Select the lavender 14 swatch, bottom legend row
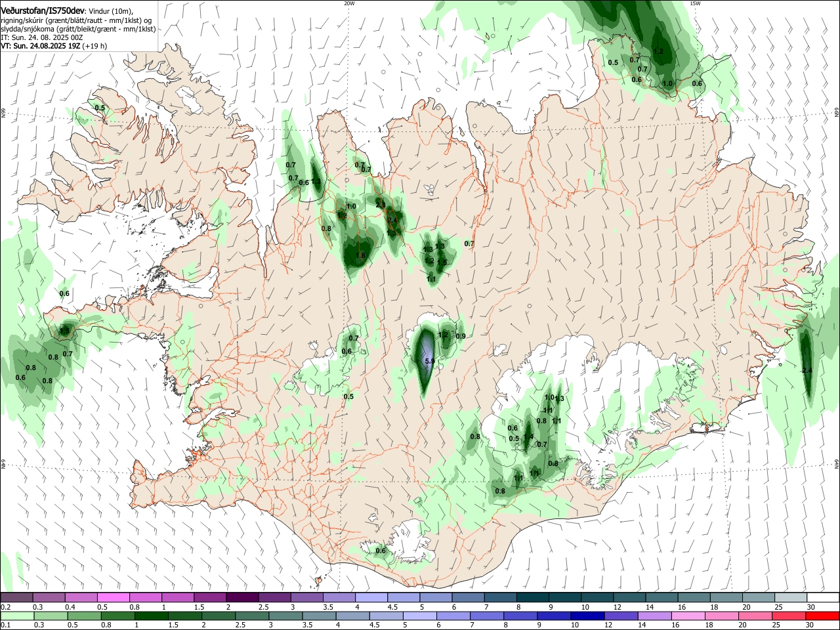Image resolution: width=840 pixels, height=630 pixels. click(655, 616)
